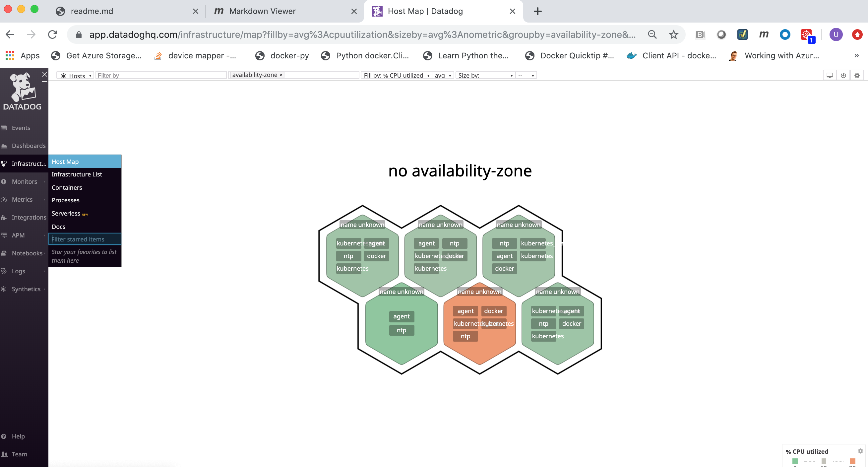Open the docker-py bookmark
The width and height of the screenshot is (868, 467).
[x=282, y=56]
